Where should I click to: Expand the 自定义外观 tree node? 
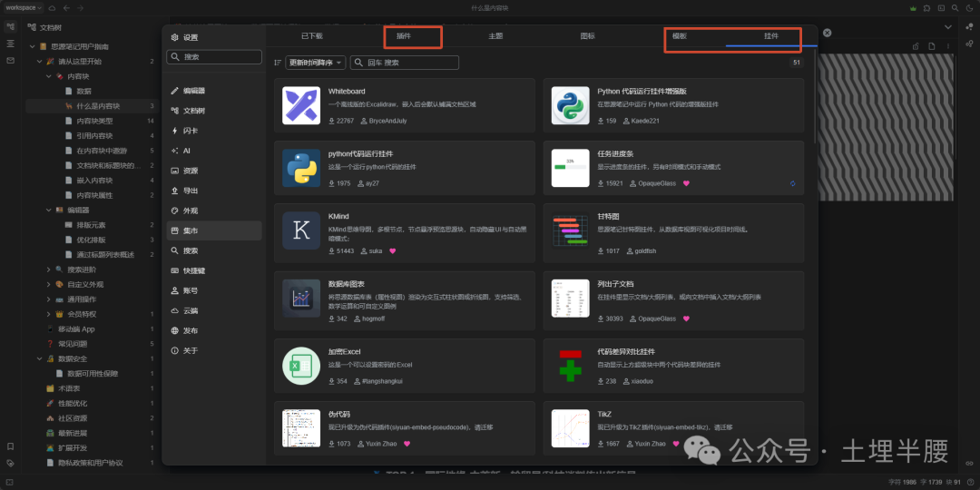(x=49, y=284)
